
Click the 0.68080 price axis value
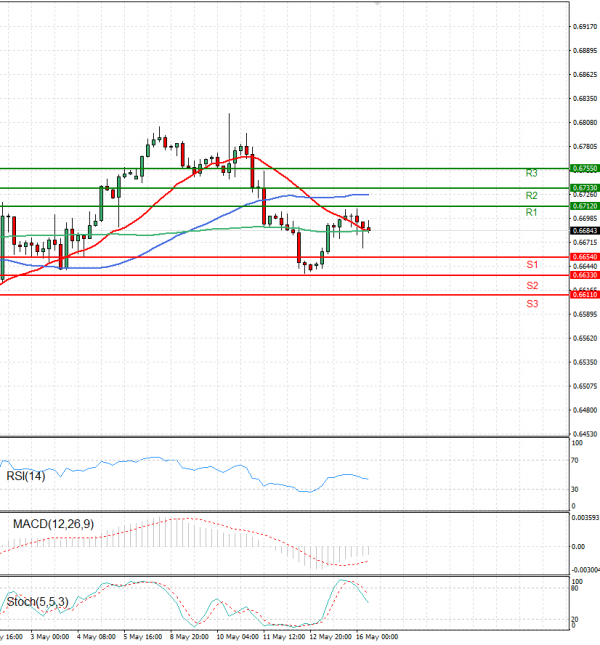[x=585, y=123]
